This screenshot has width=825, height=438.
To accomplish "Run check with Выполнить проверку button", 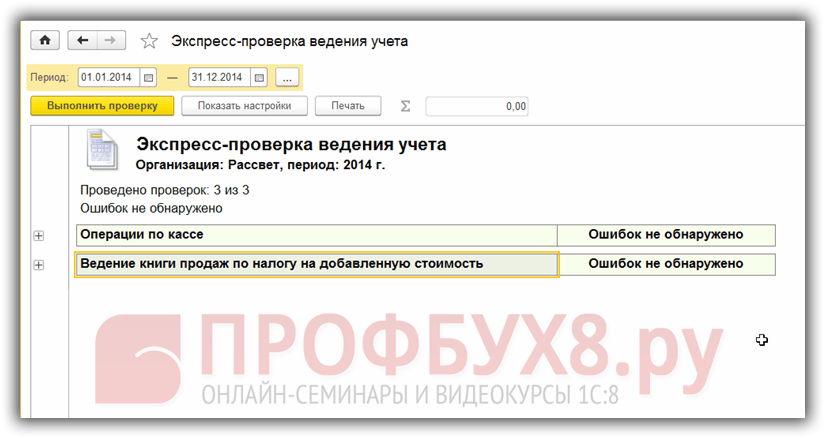I will click(102, 106).
